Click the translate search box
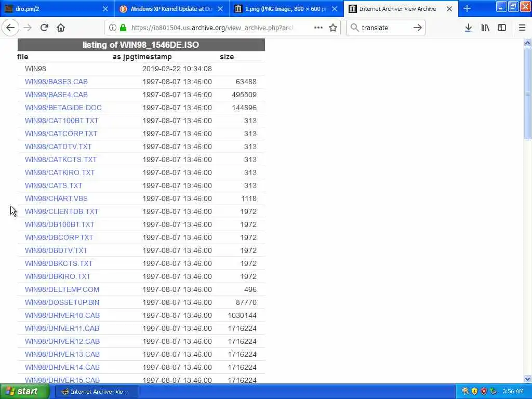This screenshot has width=532, height=399. pyautogui.click(x=385, y=28)
